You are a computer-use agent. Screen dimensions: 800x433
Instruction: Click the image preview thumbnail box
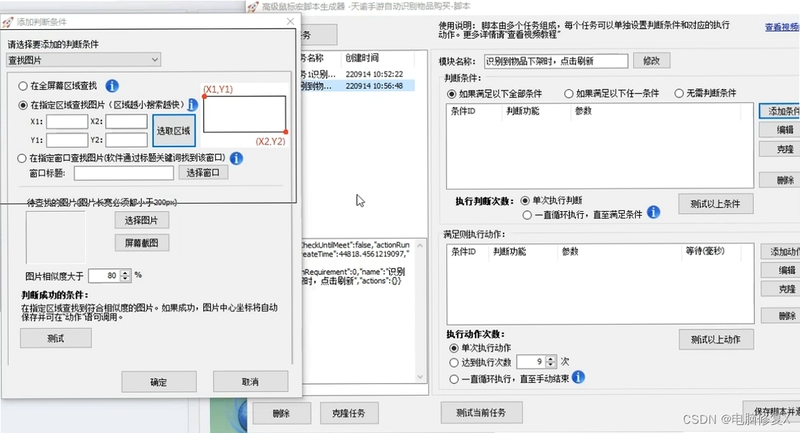tap(56, 237)
